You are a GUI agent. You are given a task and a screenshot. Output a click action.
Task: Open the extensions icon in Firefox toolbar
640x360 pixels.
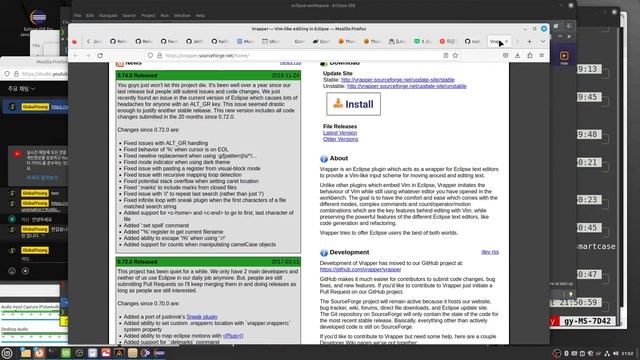530,56
